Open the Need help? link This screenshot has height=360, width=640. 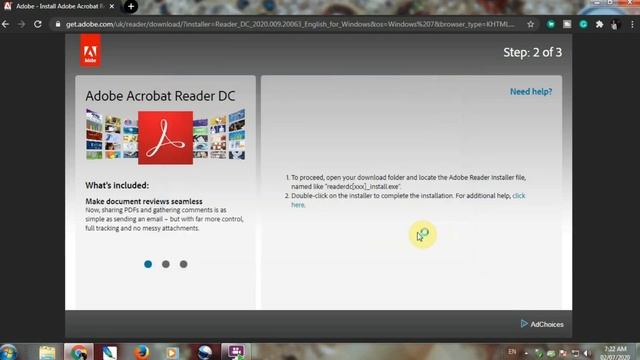coord(531,91)
